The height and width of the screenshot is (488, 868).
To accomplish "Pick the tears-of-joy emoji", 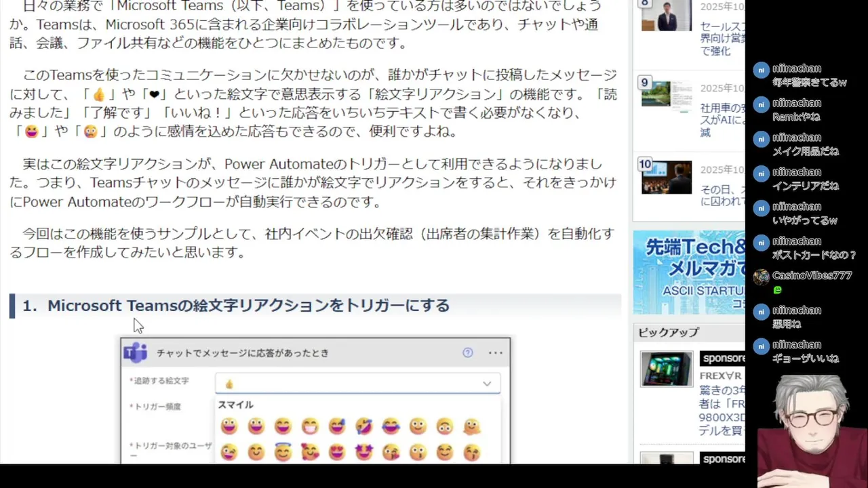I will (x=391, y=426).
